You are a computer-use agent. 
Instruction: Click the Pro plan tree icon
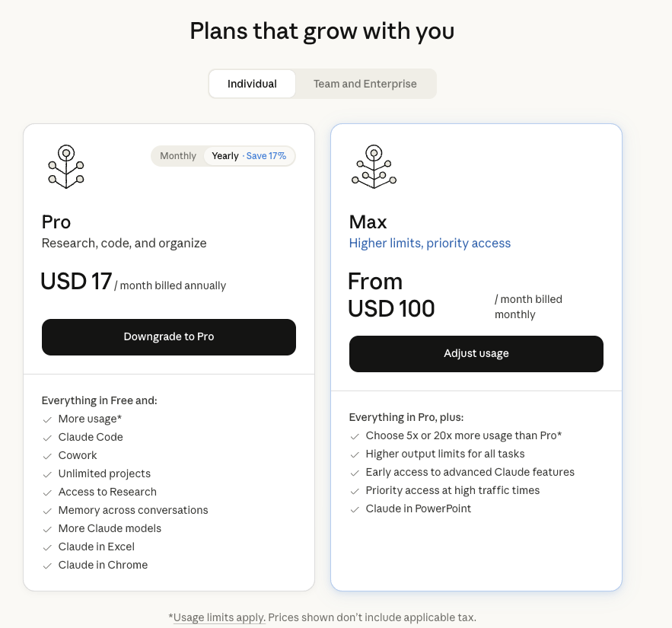pos(66,167)
